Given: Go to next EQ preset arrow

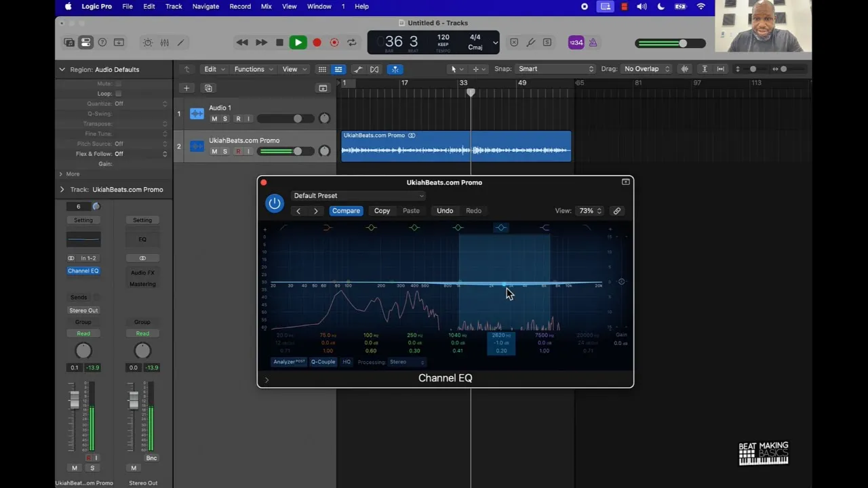Looking at the screenshot, I should click(x=315, y=211).
